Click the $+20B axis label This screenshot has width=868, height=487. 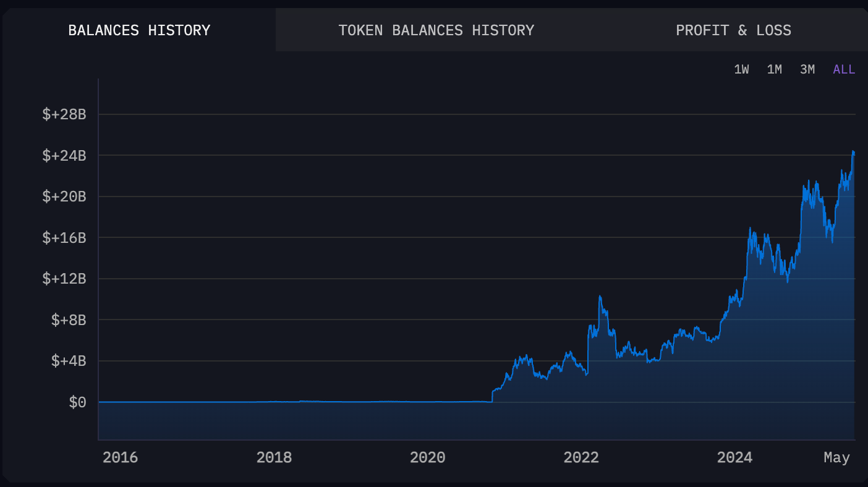[64, 197]
